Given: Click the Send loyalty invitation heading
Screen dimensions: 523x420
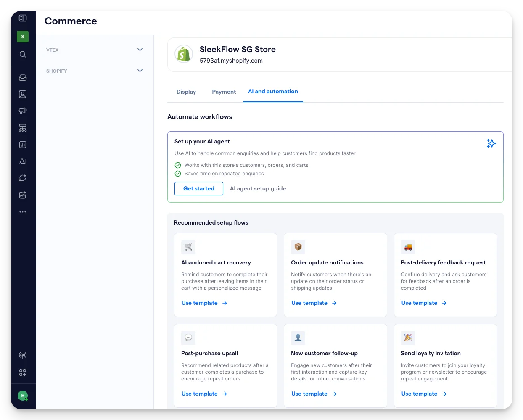Looking at the screenshot, I should tap(431, 353).
